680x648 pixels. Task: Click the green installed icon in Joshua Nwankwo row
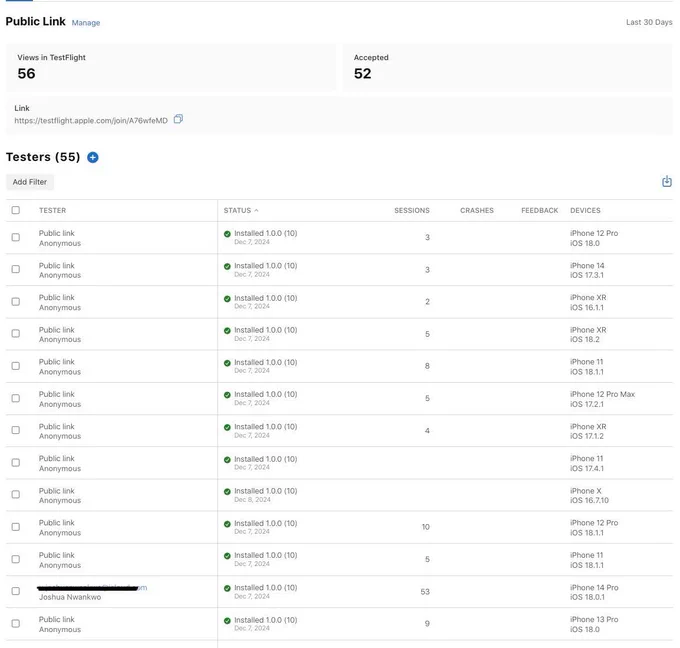click(227, 588)
